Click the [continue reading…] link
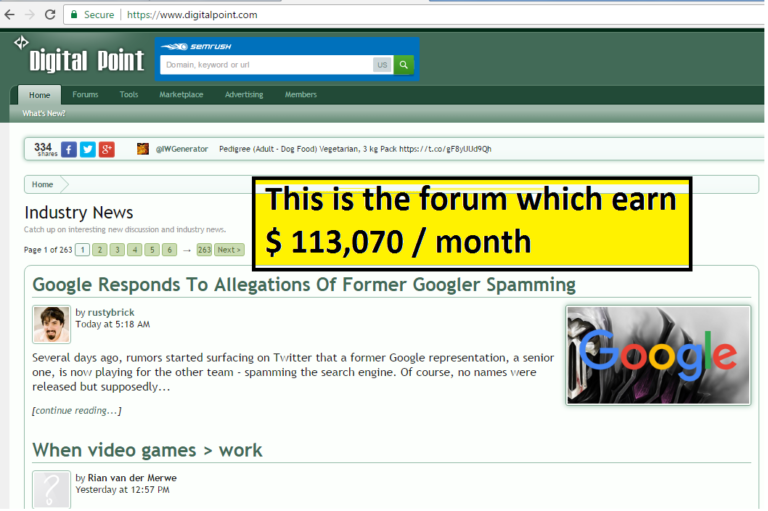Screen dimensions: 768x511 click(77, 411)
